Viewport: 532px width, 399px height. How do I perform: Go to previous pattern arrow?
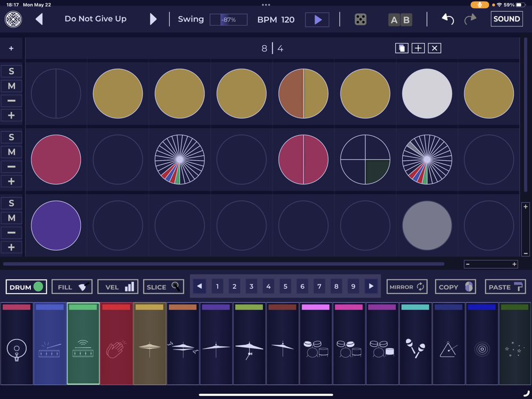[39, 19]
